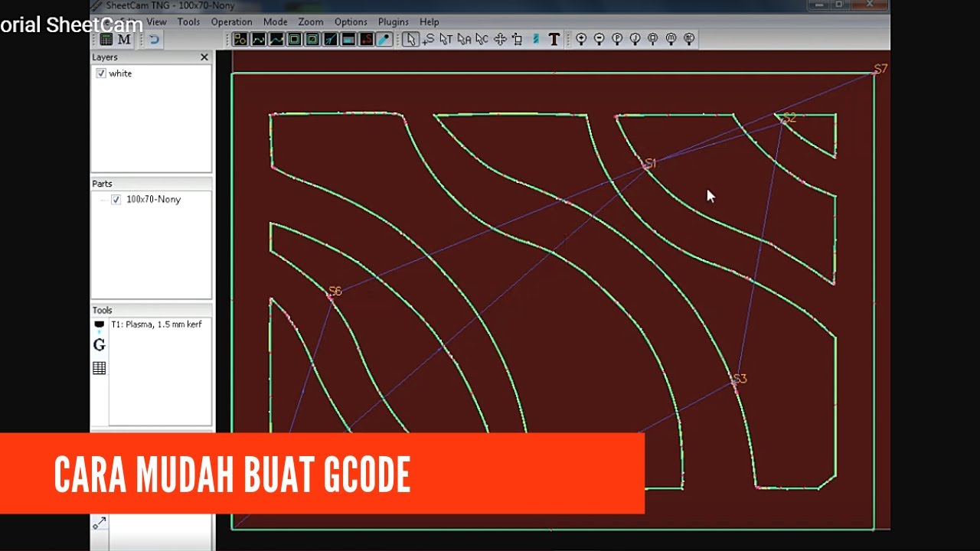Select the nesting tool beside the move tool
Image resolution: width=980 pixels, height=551 pixels.
[x=518, y=39]
